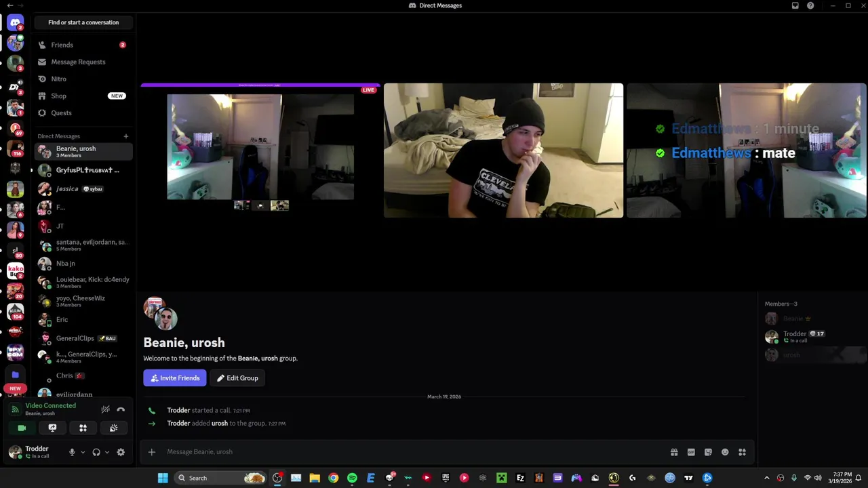
Task: Open JT direct message
Action: [83, 226]
